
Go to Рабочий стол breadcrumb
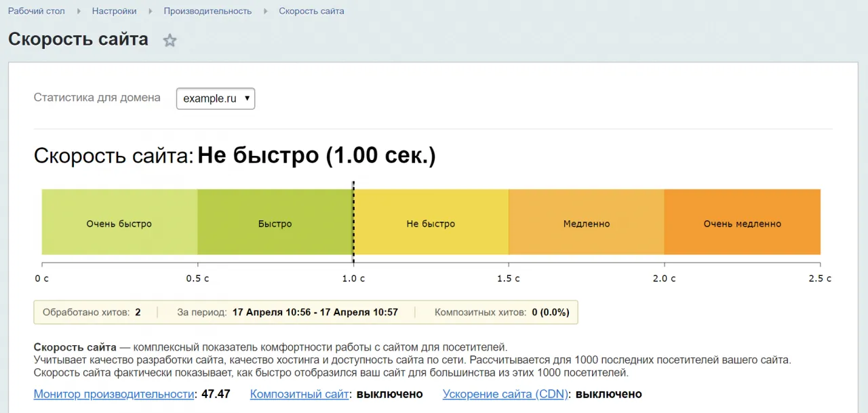(35, 11)
